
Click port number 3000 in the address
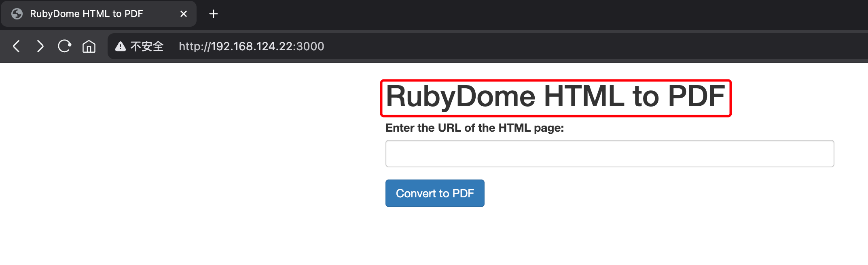pyautogui.click(x=311, y=47)
